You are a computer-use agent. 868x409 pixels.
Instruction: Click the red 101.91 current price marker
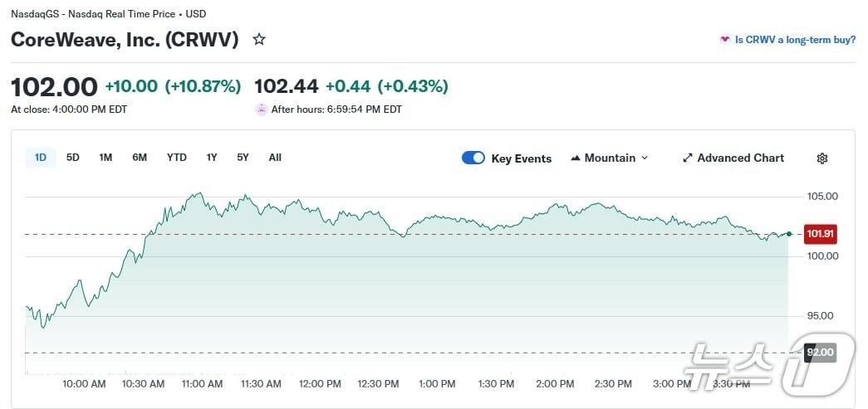[x=820, y=234]
